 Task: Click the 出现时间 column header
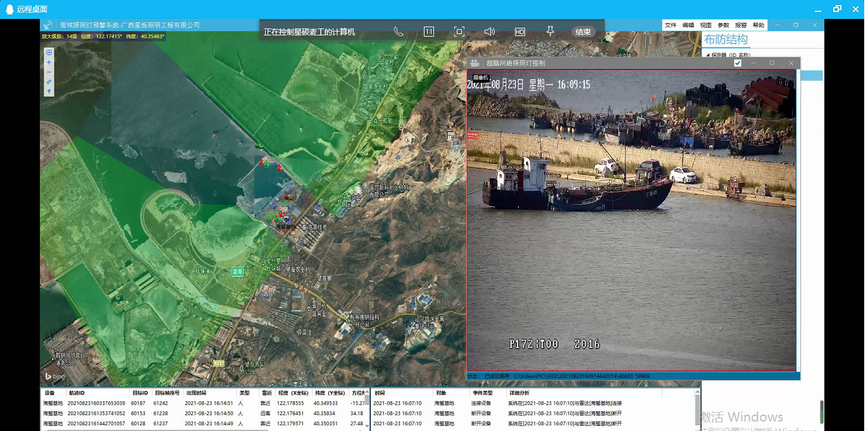(x=196, y=393)
